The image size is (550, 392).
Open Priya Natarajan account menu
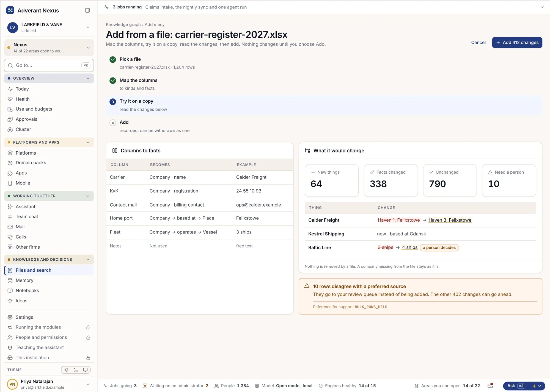[x=49, y=384]
